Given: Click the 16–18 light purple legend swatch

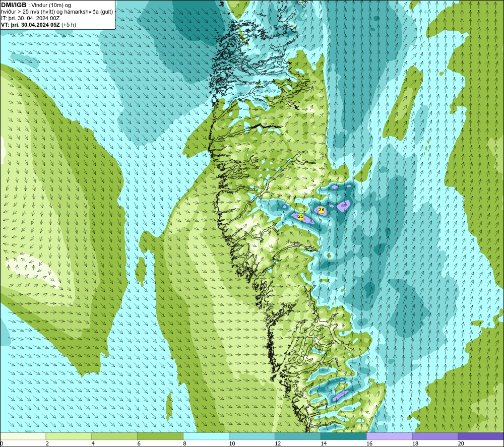Looking at the screenshot, I should pyautogui.click(x=389, y=436).
